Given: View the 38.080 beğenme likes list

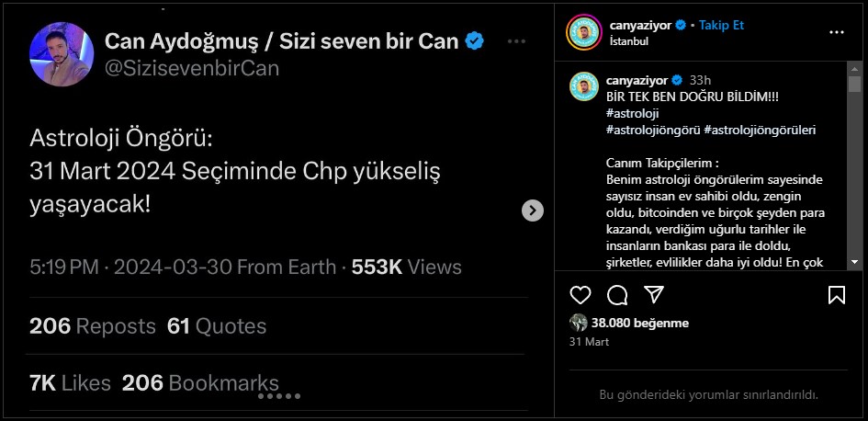Looking at the screenshot, I should (x=640, y=323).
